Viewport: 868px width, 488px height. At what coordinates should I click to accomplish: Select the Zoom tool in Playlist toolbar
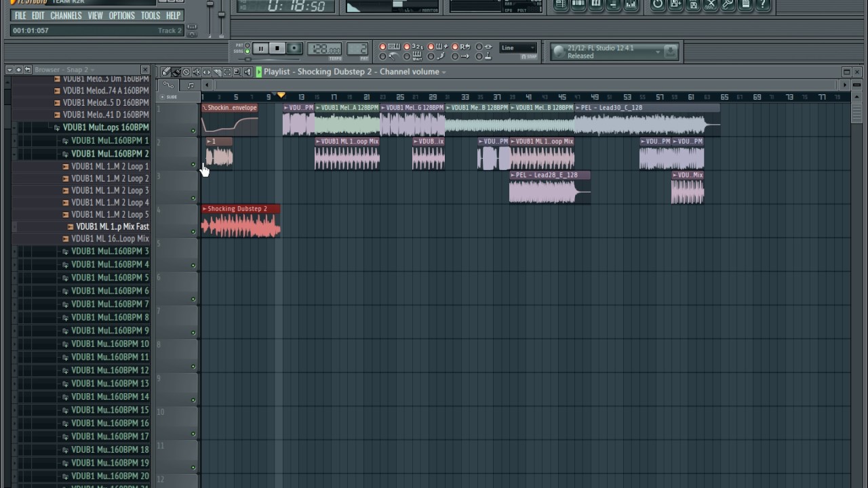click(x=237, y=72)
